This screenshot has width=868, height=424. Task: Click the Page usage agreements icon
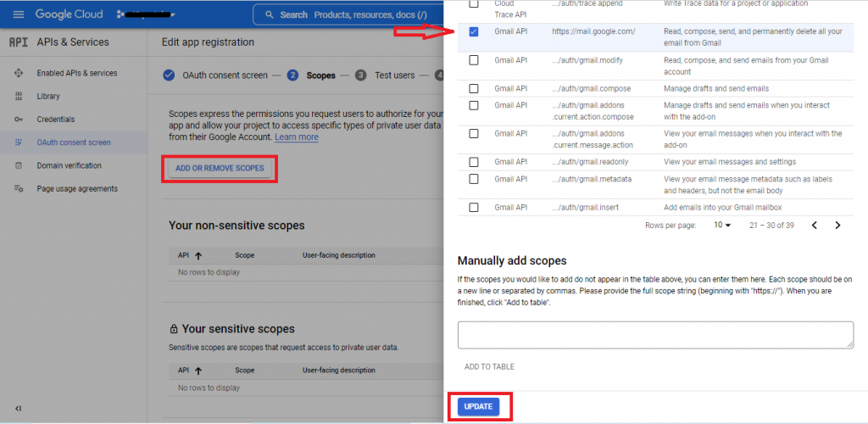19,189
